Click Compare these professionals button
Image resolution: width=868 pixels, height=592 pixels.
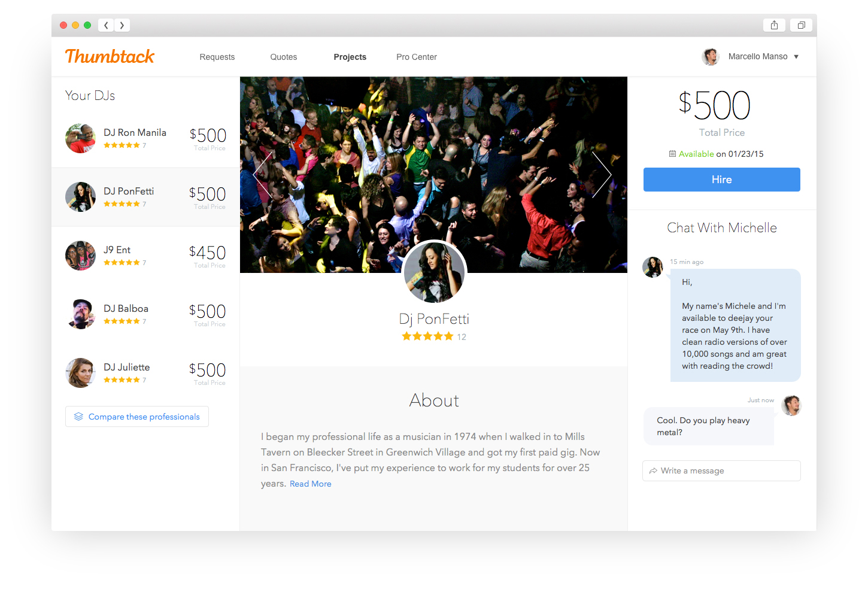click(x=137, y=417)
